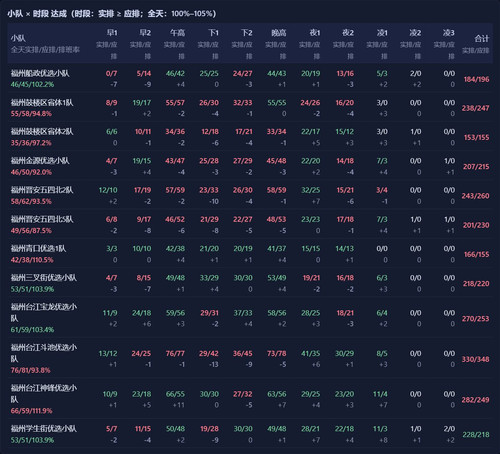Click the 下2 column header
500x454 pixels.
pyautogui.click(x=247, y=33)
